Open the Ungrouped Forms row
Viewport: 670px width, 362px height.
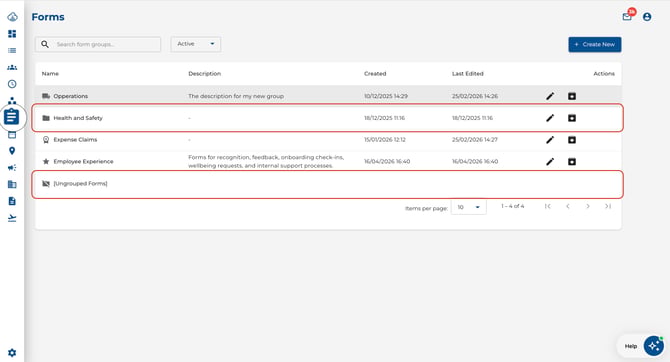click(x=328, y=184)
